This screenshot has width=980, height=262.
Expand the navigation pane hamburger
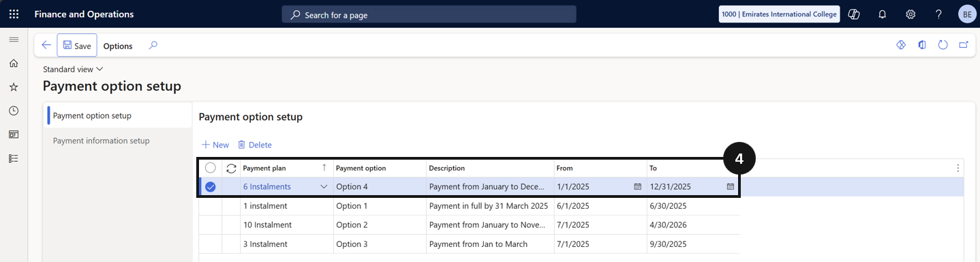tap(14, 40)
